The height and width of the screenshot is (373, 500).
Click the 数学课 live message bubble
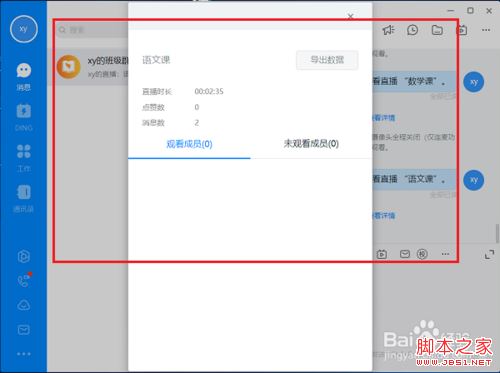414,81
